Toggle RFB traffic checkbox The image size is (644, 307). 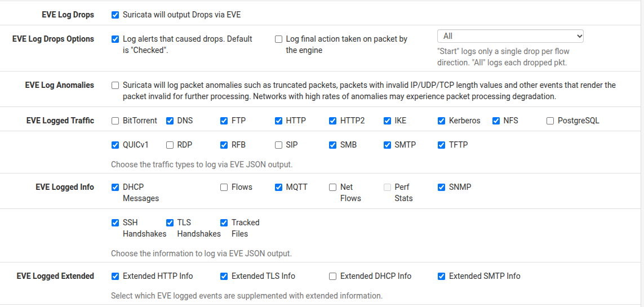[x=224, y=145]
